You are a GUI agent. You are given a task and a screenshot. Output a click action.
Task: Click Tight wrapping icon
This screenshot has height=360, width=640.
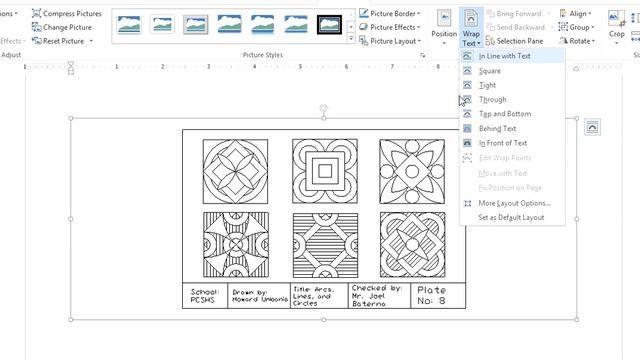(x=467, y=85)
